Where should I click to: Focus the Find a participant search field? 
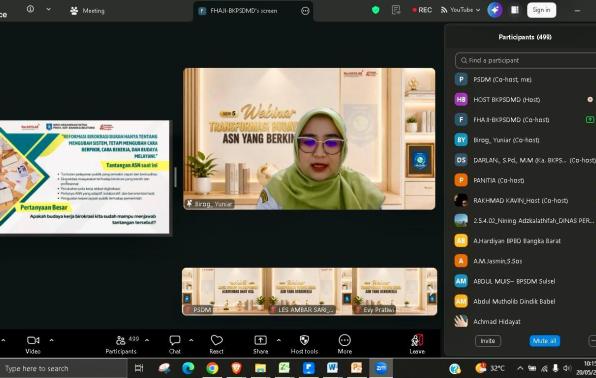(525, 60)
